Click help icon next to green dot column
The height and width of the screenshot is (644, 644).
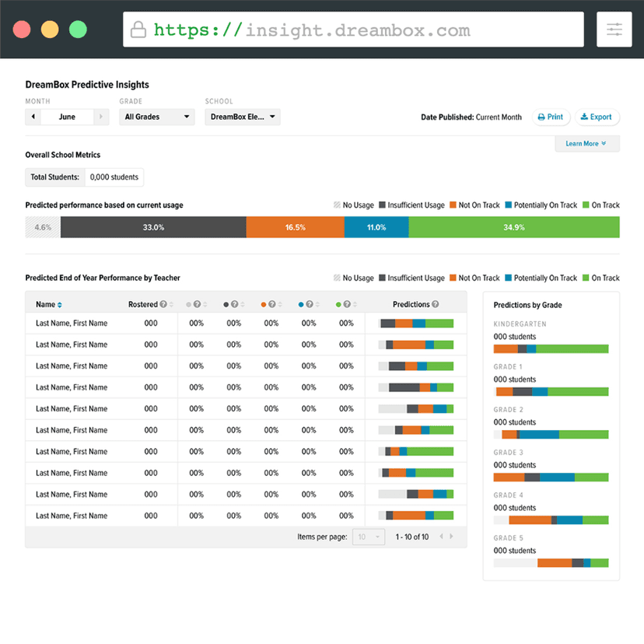[x=347, y=305]
